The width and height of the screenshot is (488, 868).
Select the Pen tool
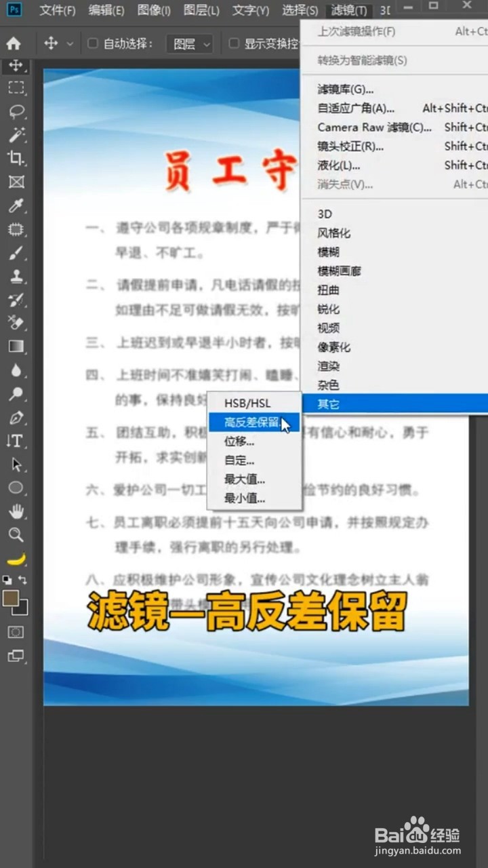coord(16,417)
